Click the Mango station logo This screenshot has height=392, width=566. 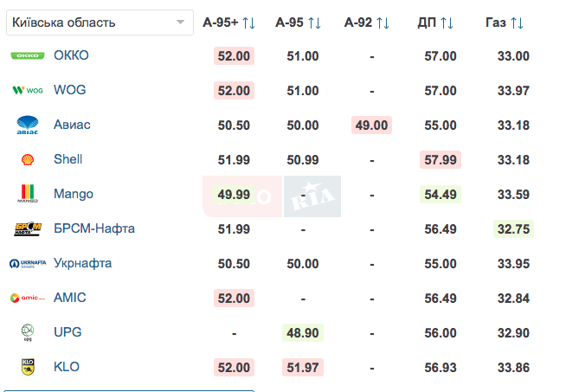(x=27, y=194)
